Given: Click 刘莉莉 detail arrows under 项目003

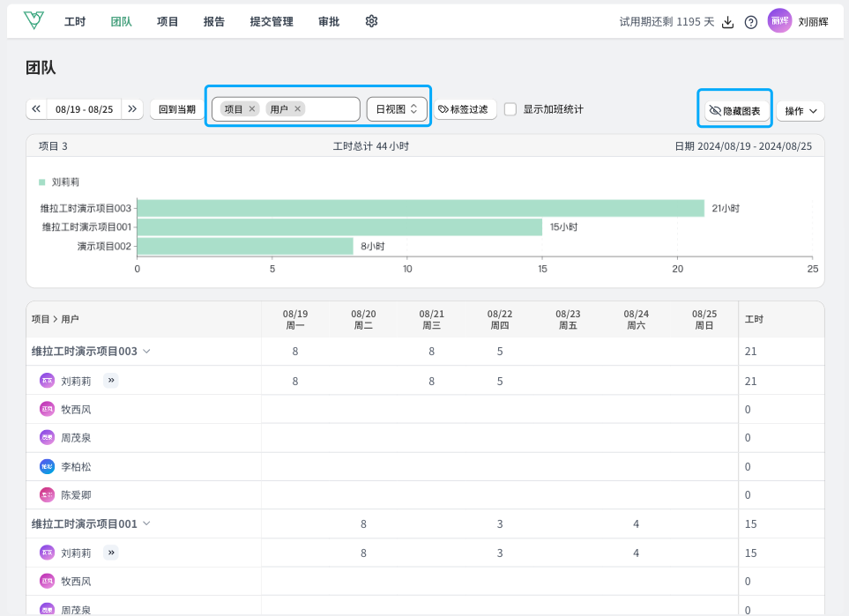Looking at the screenshot, I should tap(111, 381).
